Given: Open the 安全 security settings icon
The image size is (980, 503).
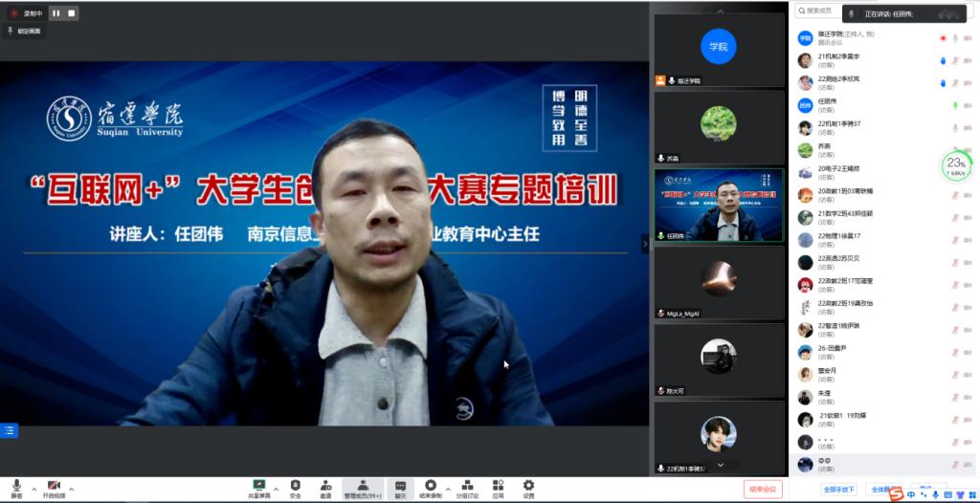Looking at the screenshot, I should (x=295, y=486).
